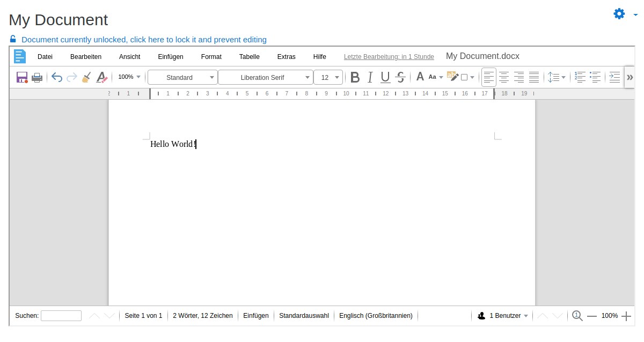
Task: Click the save document icon
Action: coord(22,77)
